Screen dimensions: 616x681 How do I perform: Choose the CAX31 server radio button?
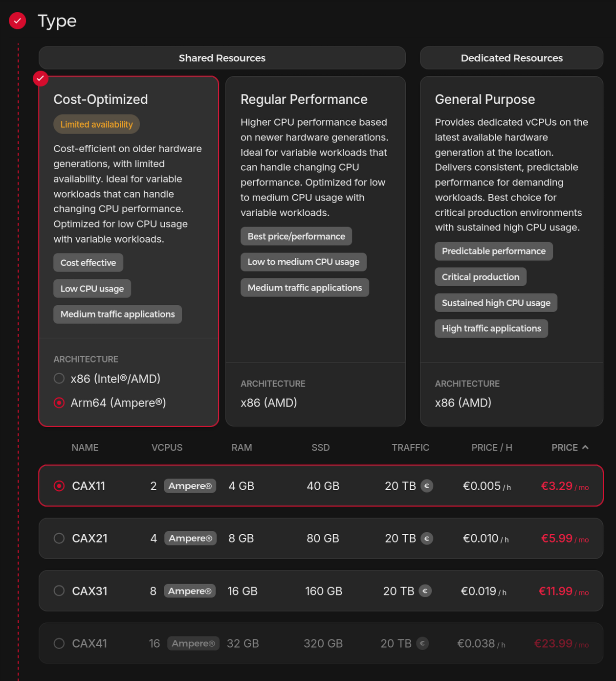(59, 591)
